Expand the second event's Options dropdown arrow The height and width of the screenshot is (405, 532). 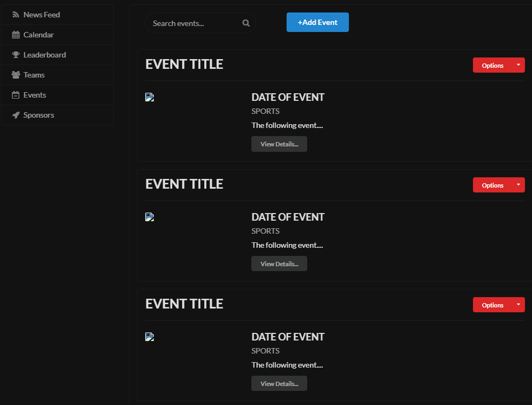[518, 185]
